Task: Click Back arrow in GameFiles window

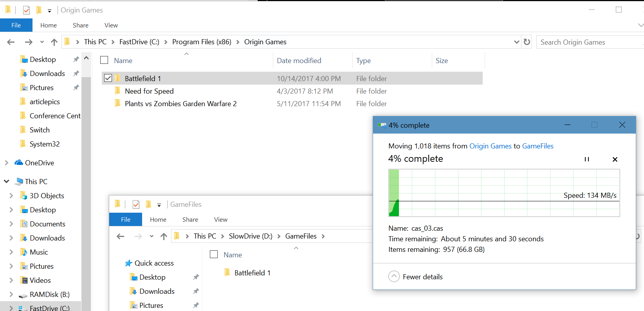Action: point(121,236)
